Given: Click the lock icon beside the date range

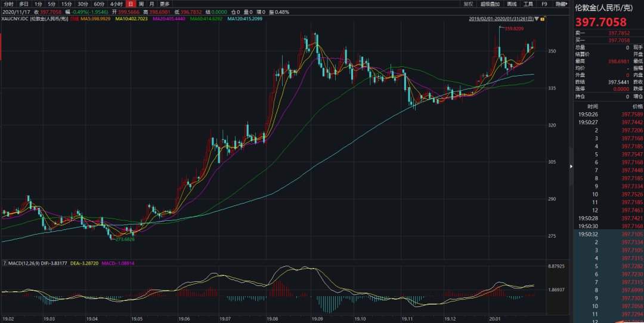Looking at the screenshot, I should click(543, 19).
